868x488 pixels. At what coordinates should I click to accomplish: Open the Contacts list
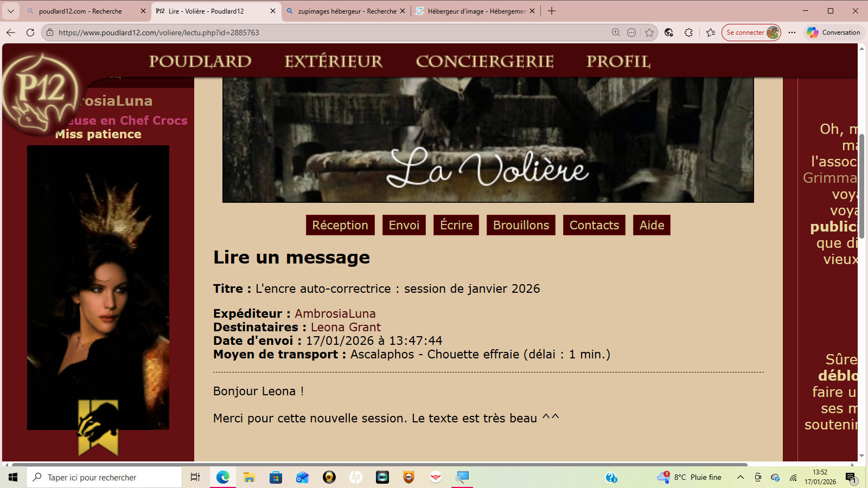click(x=594, y=225)
